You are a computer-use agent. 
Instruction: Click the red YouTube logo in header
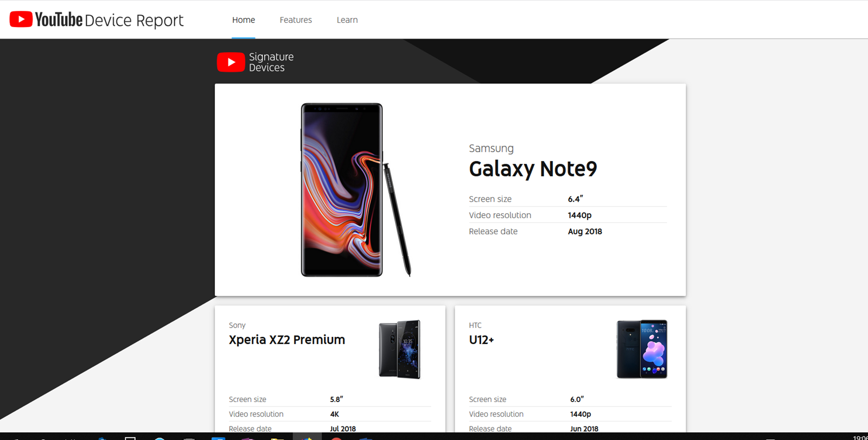(21, 20)
